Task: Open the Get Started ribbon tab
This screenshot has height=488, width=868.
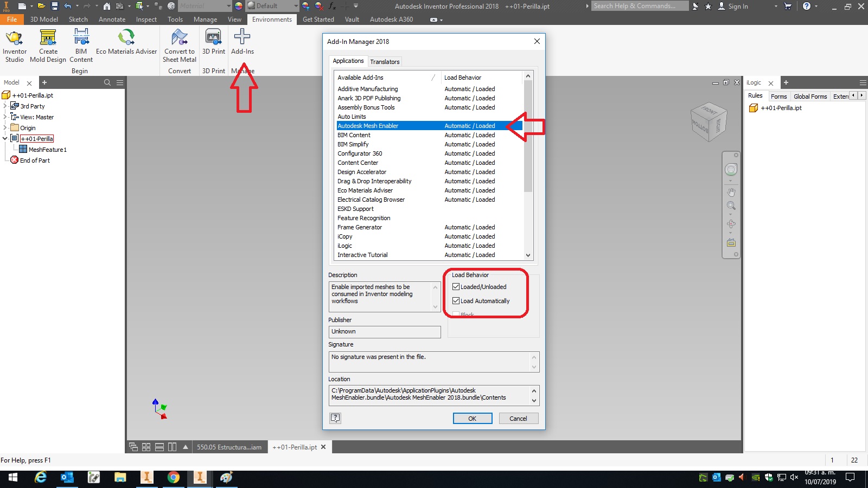Action: [318, 19]
